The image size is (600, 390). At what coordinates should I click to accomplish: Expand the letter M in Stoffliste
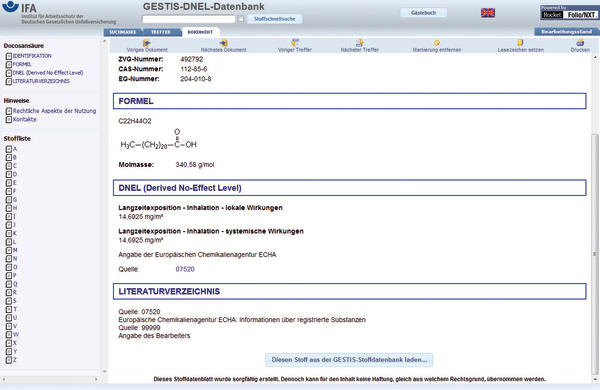tap(9, 250)
